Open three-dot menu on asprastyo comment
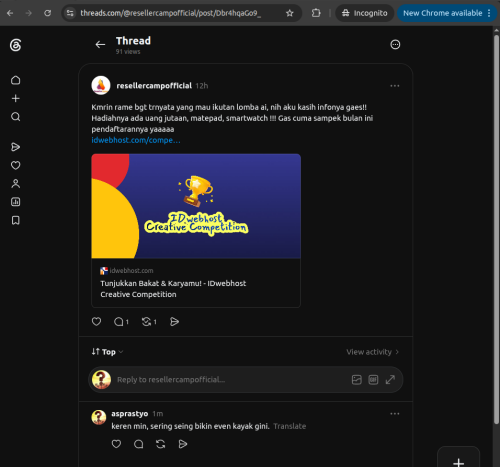 395,414
